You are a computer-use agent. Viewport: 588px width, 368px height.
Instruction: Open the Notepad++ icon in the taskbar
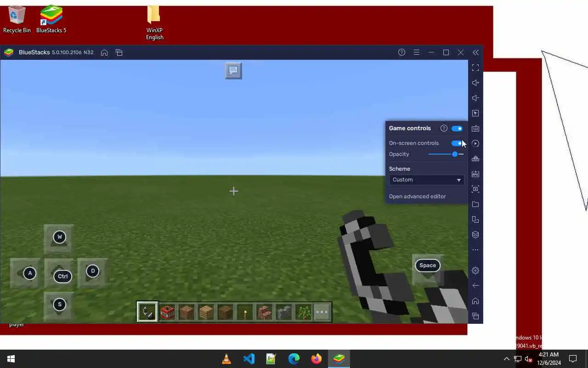[271, 359]
